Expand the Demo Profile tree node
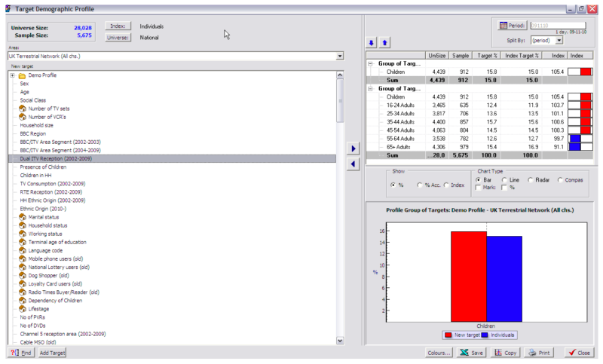 click(13, 75)
